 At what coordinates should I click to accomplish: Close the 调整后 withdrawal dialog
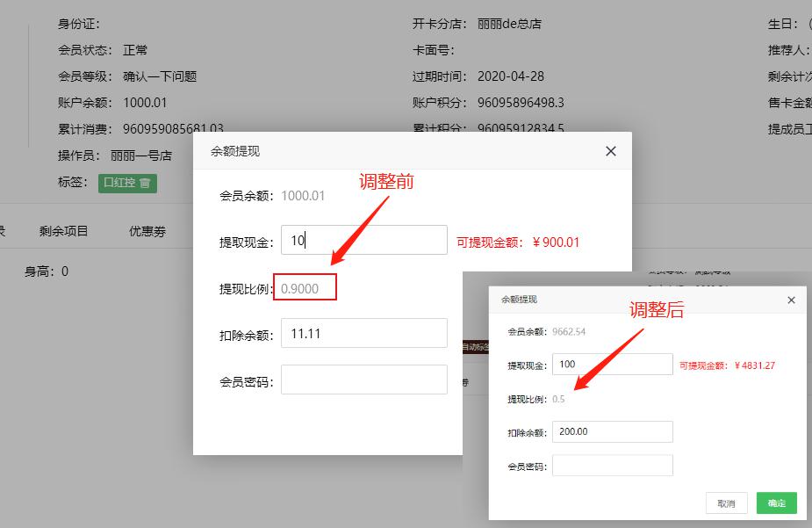coord(792,300)
